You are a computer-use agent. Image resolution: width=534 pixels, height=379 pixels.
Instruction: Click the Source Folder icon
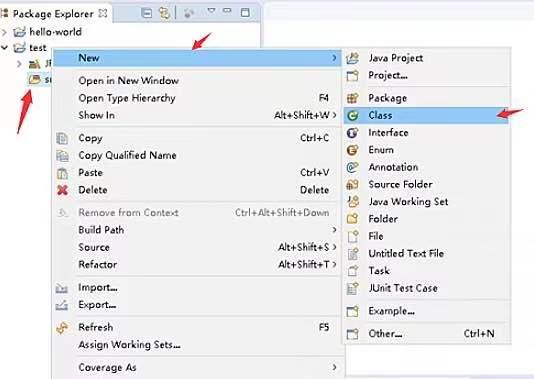pos(352,185)
